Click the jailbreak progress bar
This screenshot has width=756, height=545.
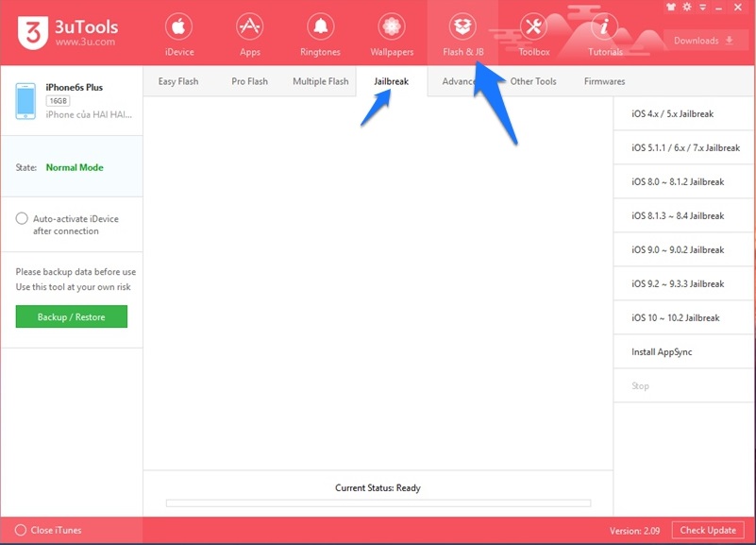(x=378, y=503)
